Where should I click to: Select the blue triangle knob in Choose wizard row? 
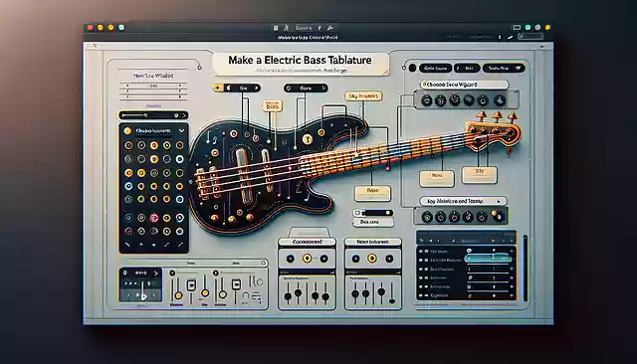tap(500, 100)
